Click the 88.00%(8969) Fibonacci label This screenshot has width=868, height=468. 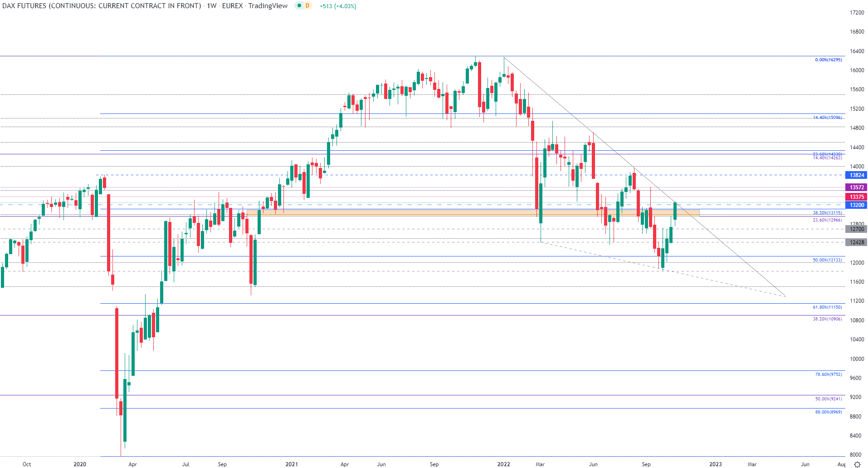coord(828,412)
